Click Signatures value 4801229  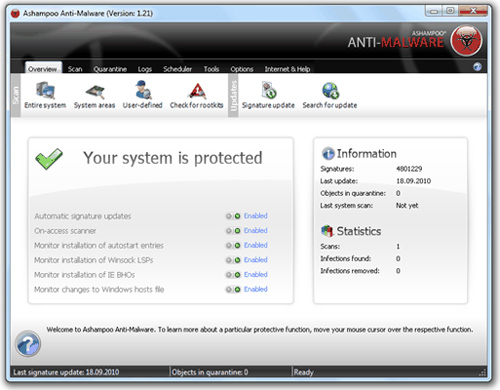409,169
